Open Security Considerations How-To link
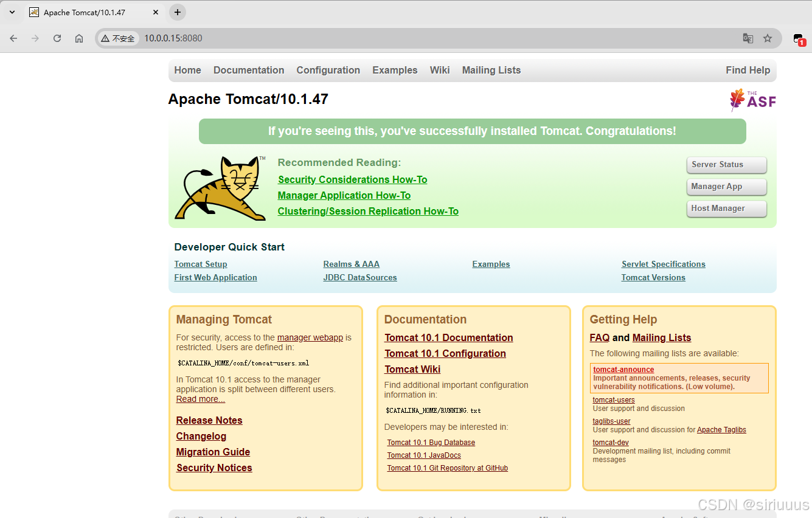 353,179
